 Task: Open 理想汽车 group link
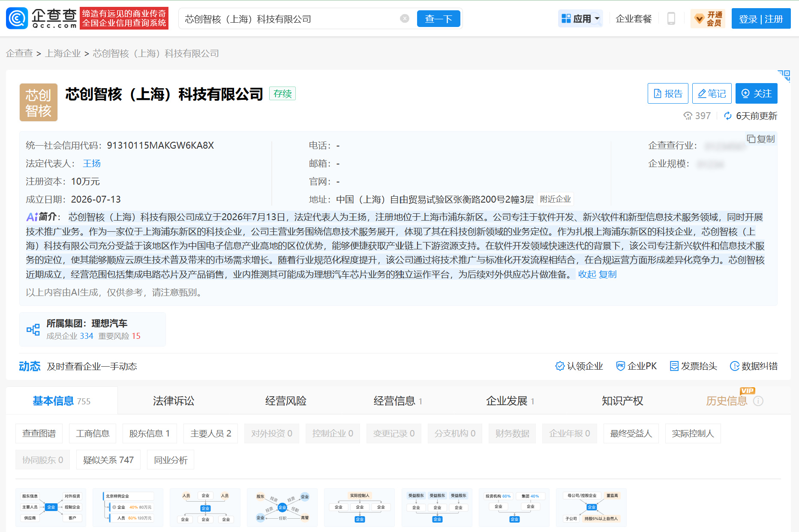(109, 323)
